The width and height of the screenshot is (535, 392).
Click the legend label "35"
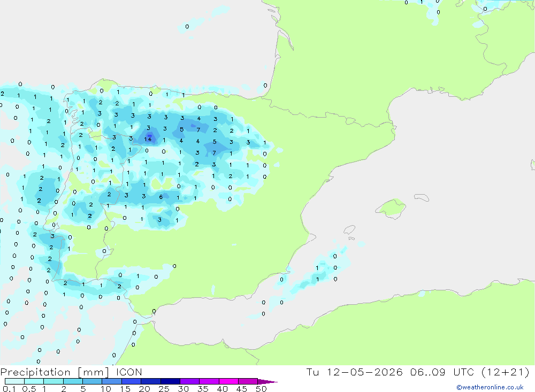click(203, 389)
